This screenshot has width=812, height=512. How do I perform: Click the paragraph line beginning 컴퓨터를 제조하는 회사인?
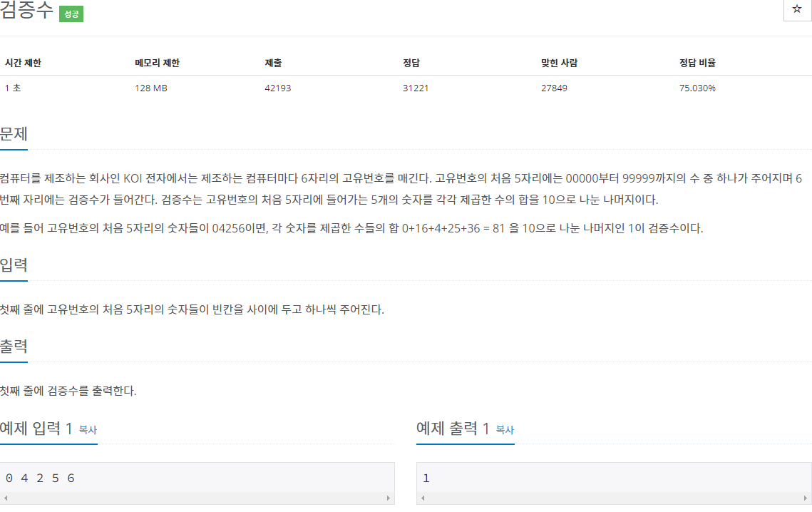click(401, 179)
